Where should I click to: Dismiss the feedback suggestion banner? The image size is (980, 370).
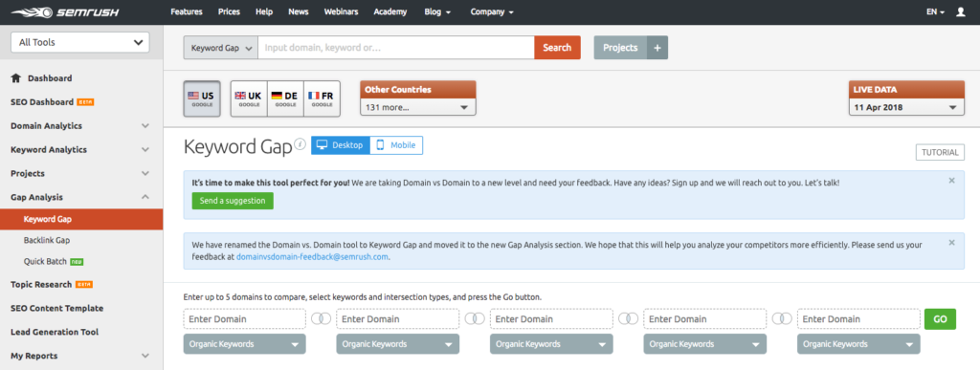tap(952, 181)
